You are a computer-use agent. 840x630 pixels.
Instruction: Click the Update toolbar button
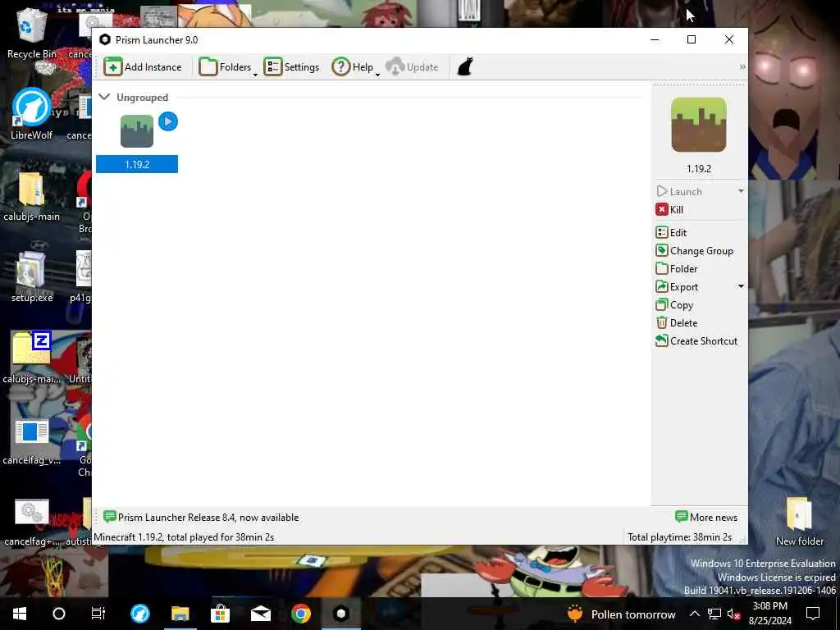[x=412, y=67]
